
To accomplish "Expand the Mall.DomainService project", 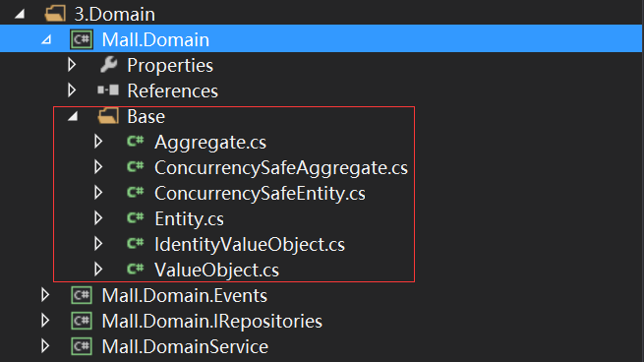I will 45,346.
